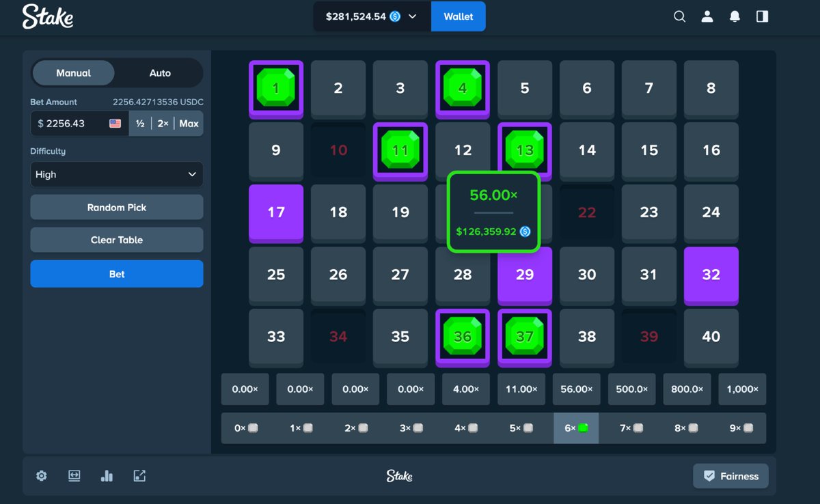Select number tile 19
This screenshot has width=820, height=504.
[400, 213]
